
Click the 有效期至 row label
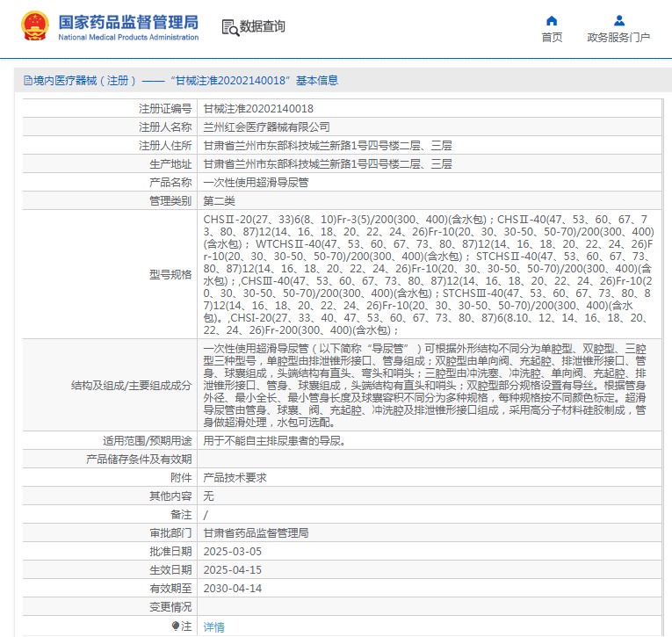170,589
